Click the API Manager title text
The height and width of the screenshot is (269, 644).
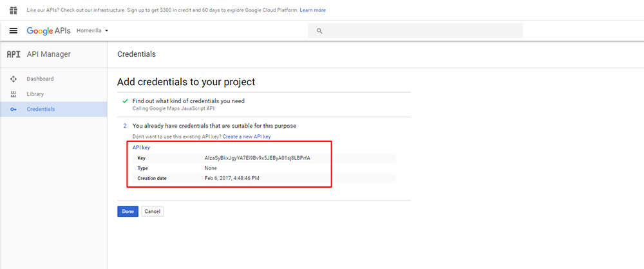click(48, 54)
